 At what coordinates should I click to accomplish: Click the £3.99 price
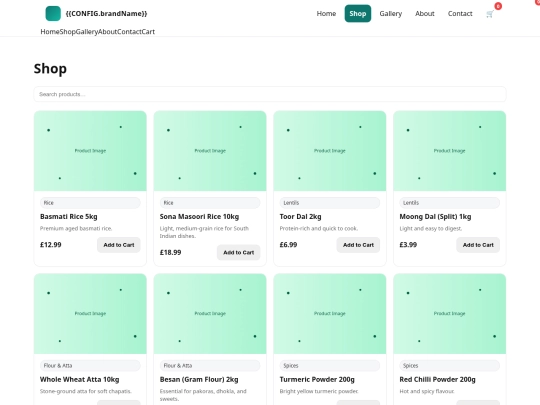click(408, 245)
